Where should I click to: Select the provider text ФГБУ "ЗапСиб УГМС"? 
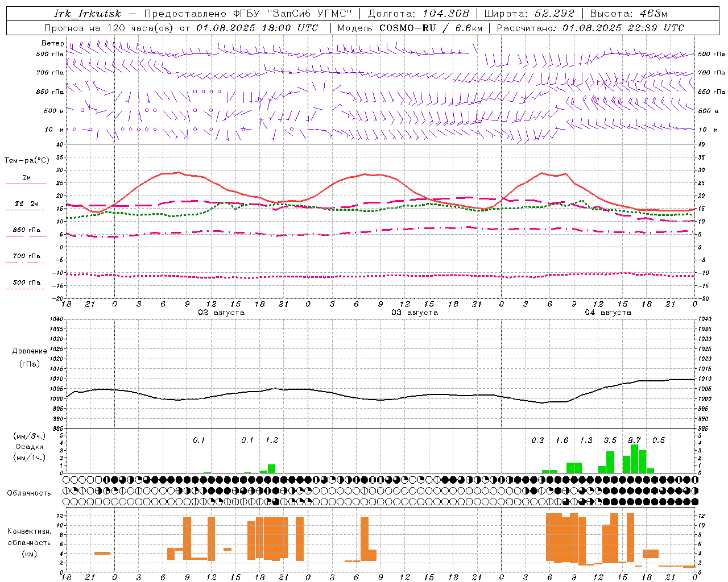click(x=293, y=14)
